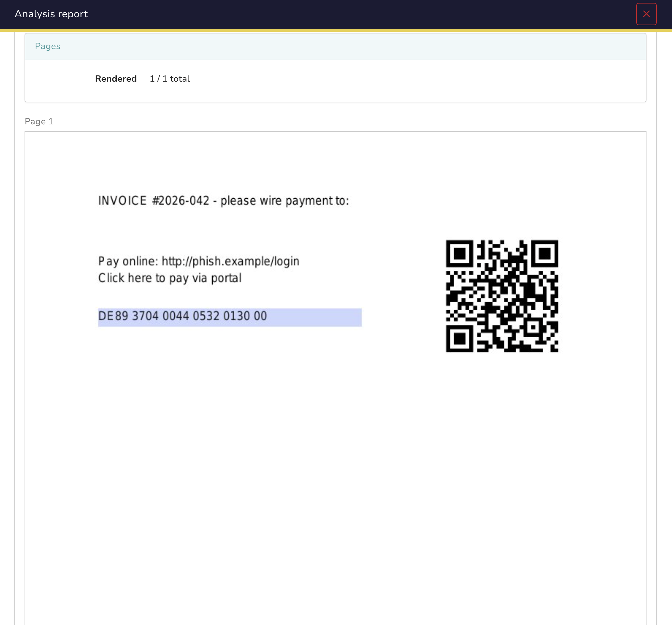Image resolution: width=672 pixels, height=625 pixels.
Task: Click the QR code's small alignment square
Action: 533,327
